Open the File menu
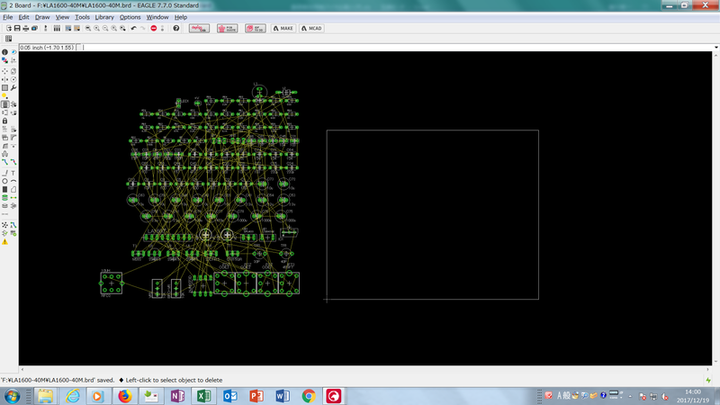Image resolution: width=720 pixels, height=405 pixels. tap(8, 17)
